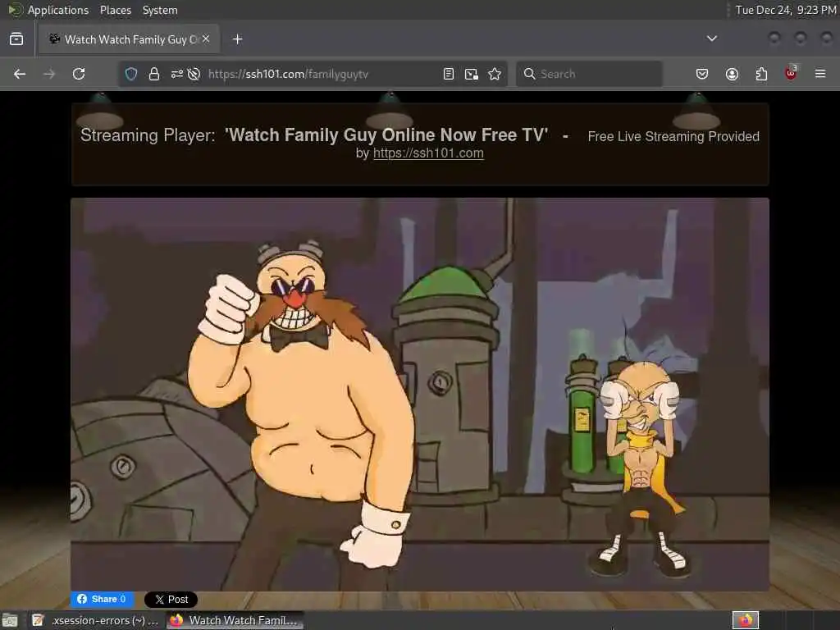Open a new tab with plus button
Screen dimensions: 840x630
[238, 39]
